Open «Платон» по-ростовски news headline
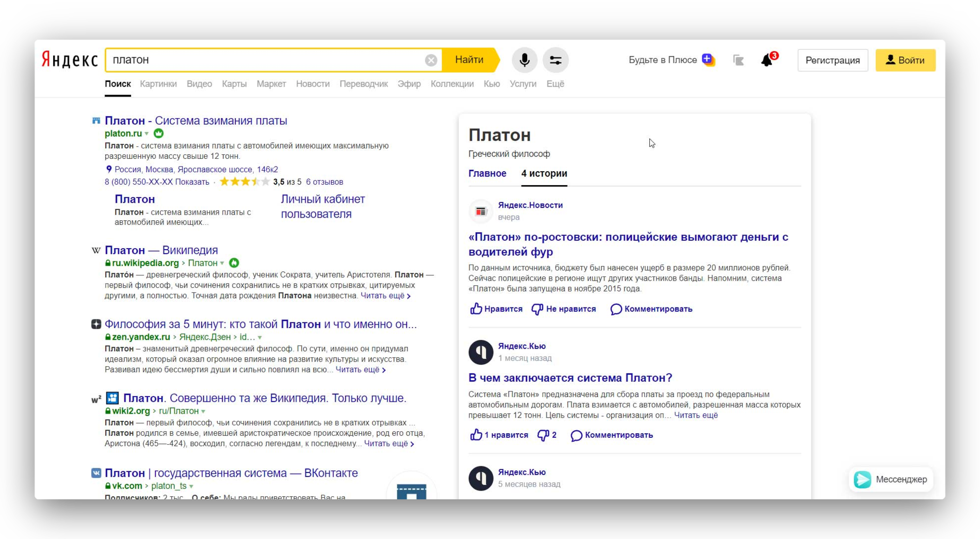The image size is (980, 539). click(x=628, y=244)
